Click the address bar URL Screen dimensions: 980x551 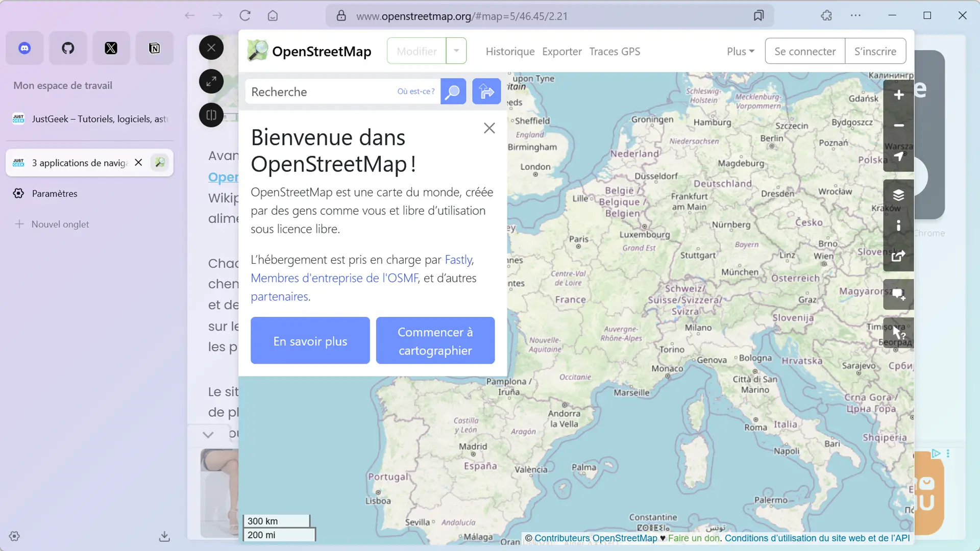tap(462, 16)
